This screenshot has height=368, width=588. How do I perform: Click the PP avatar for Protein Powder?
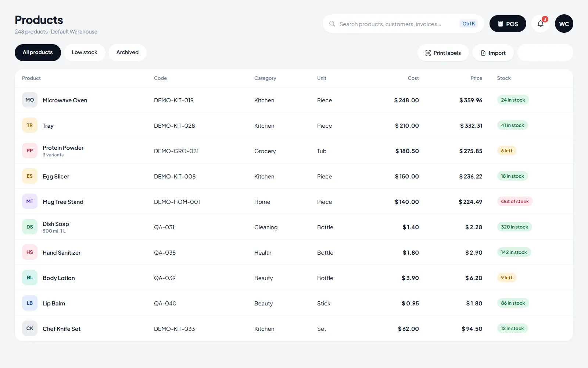point(30,151)
